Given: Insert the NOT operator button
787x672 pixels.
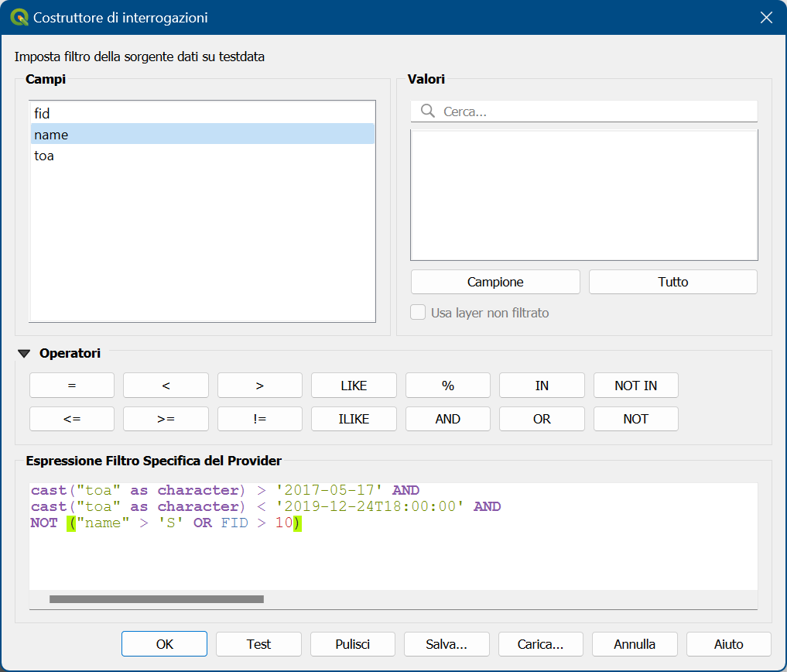Looking at the screenshot, I should tap(636, 419).
